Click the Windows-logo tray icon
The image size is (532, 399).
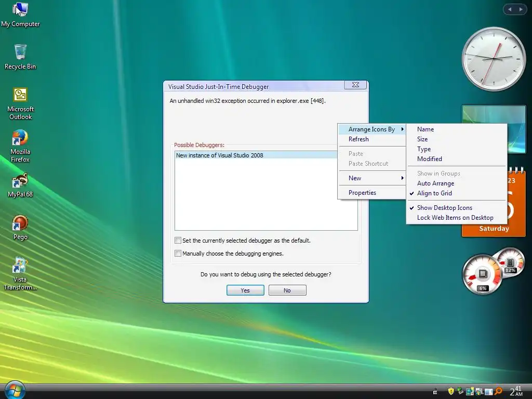click(480, 391)
